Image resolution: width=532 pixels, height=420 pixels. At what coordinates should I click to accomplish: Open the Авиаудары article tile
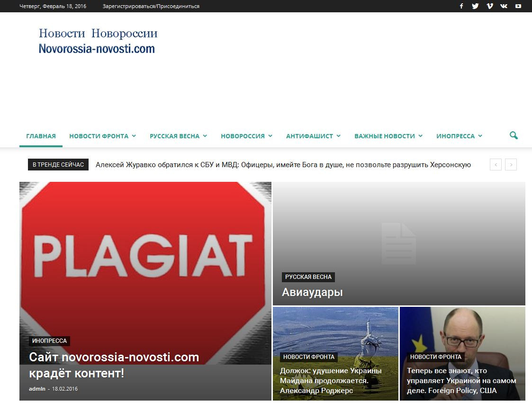click(399, 243)
